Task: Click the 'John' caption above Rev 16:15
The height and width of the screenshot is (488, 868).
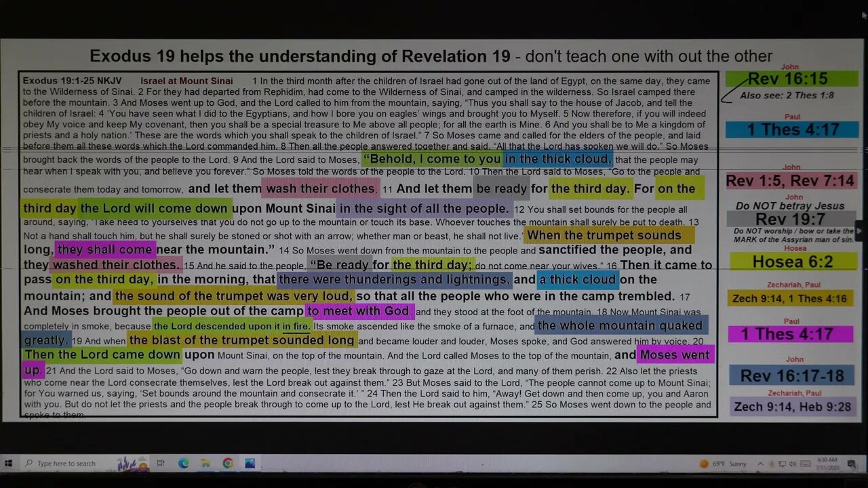Action: click(x=790, y=67)
